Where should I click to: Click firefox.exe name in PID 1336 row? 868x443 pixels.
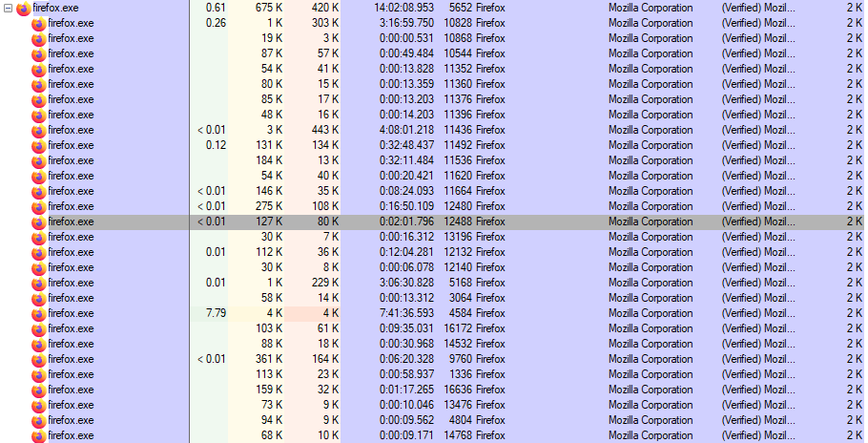(71, 374)
